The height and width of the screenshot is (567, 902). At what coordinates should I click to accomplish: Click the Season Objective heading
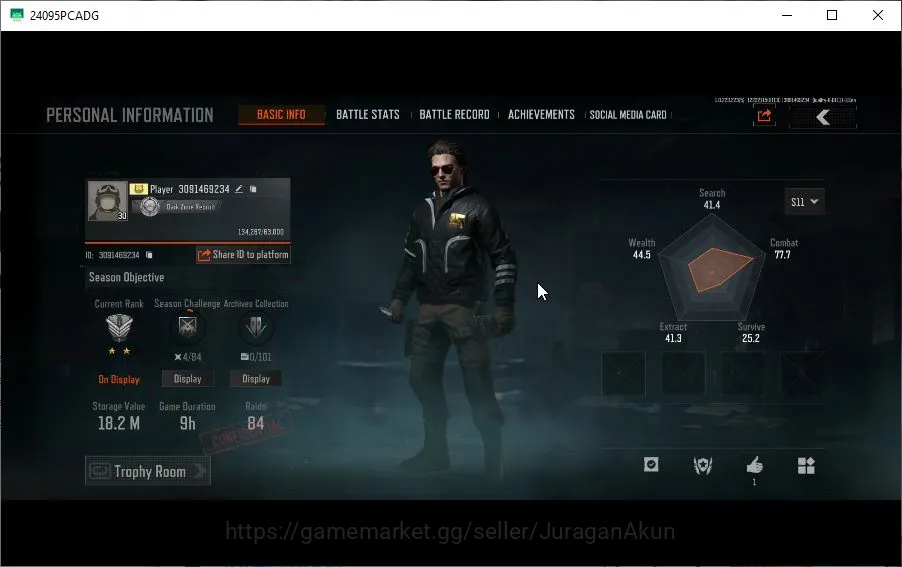(127, 277)
